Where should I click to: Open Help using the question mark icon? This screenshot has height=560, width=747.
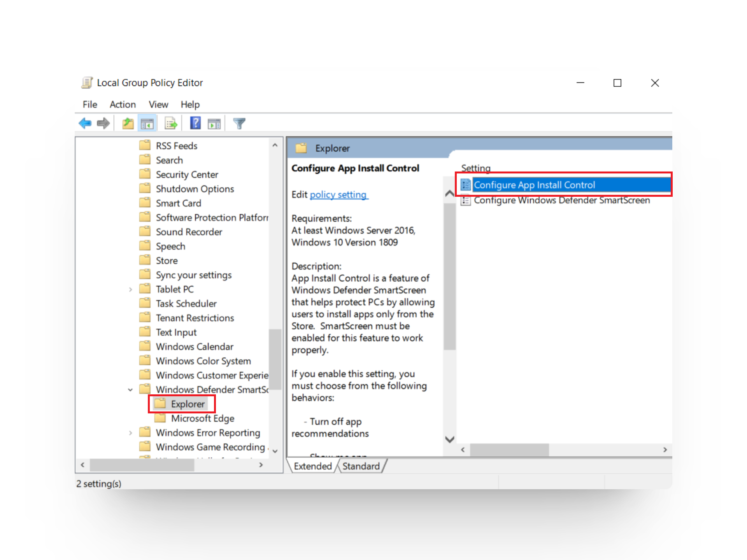(x=196, y=123)
